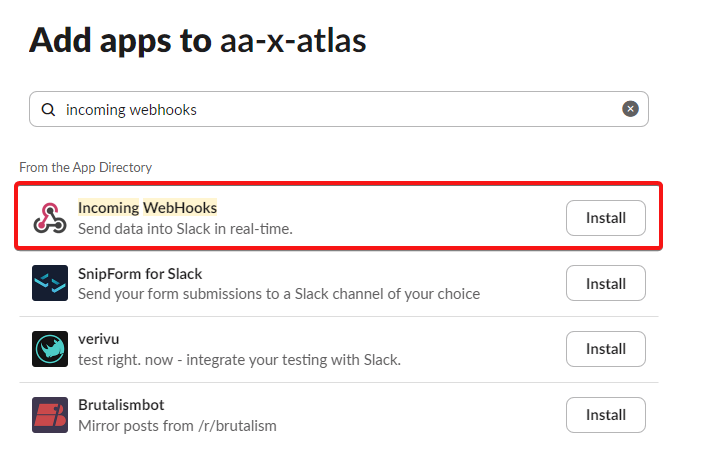Install the verivu app
704x472 pixels.
[x=605, y=349]
